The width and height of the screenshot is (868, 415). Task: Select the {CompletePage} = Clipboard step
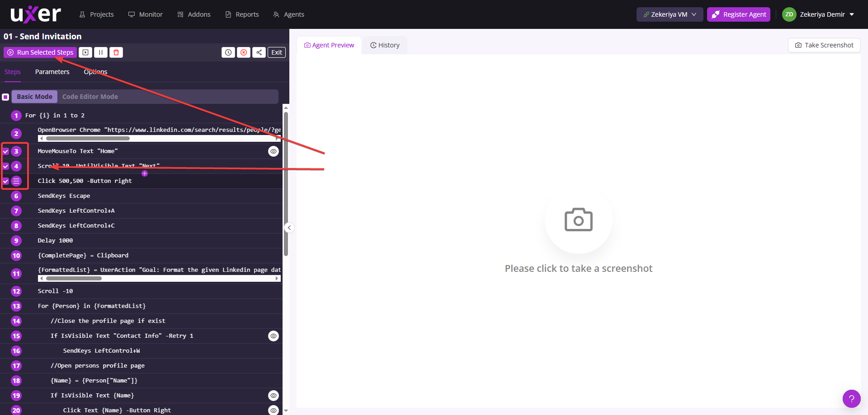click(x=141, y=256)
